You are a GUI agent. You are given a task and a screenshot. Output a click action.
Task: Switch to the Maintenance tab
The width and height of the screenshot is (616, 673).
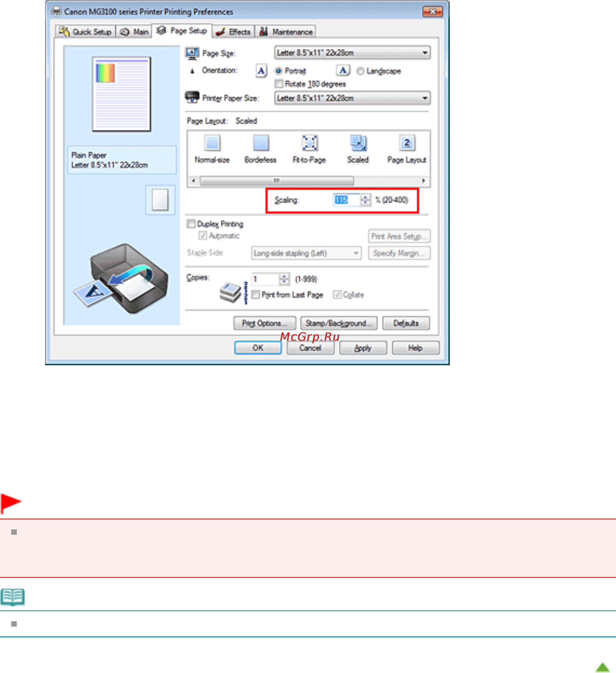coord(286,32)
